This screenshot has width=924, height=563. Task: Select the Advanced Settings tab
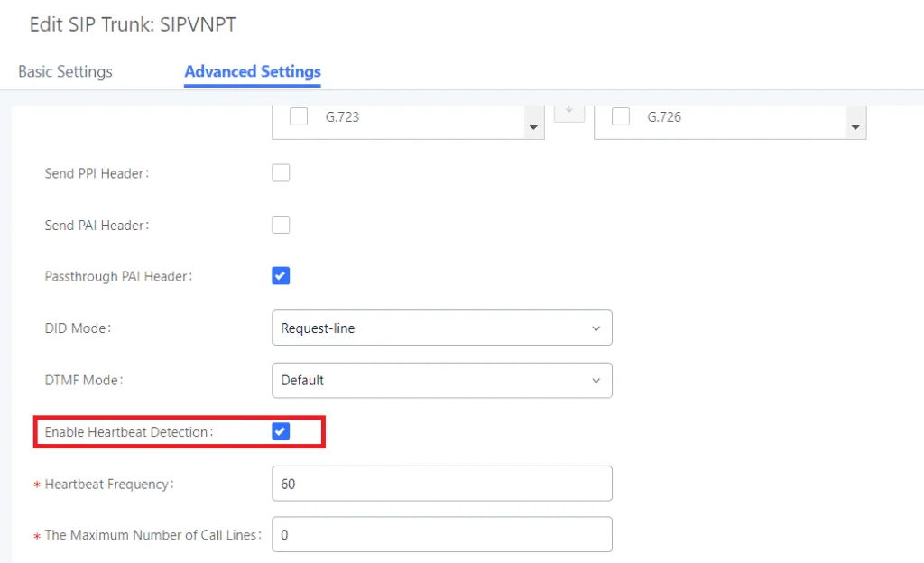(252, 71)
